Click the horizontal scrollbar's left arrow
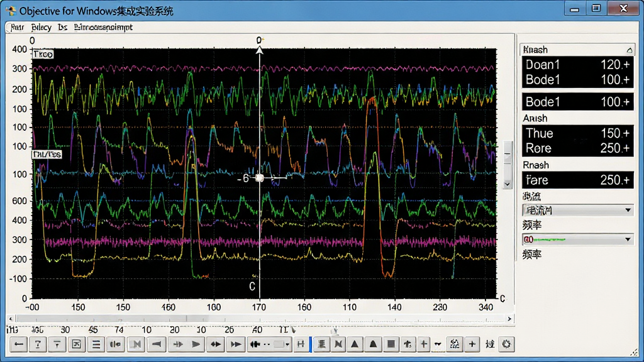The image size is (644, 362). coord(11,319)
